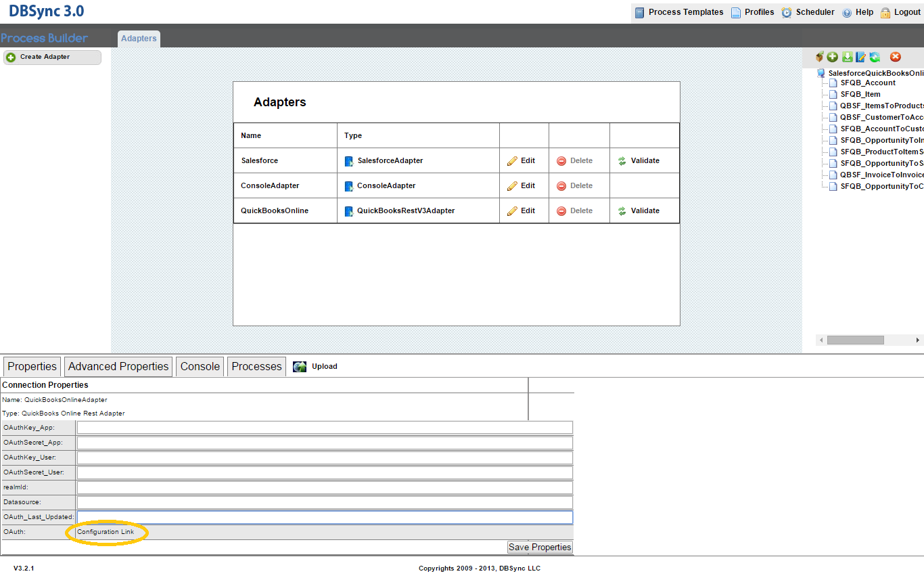
Task: Click the tree scrollbar right arrow
Action: tap(918, 340)
